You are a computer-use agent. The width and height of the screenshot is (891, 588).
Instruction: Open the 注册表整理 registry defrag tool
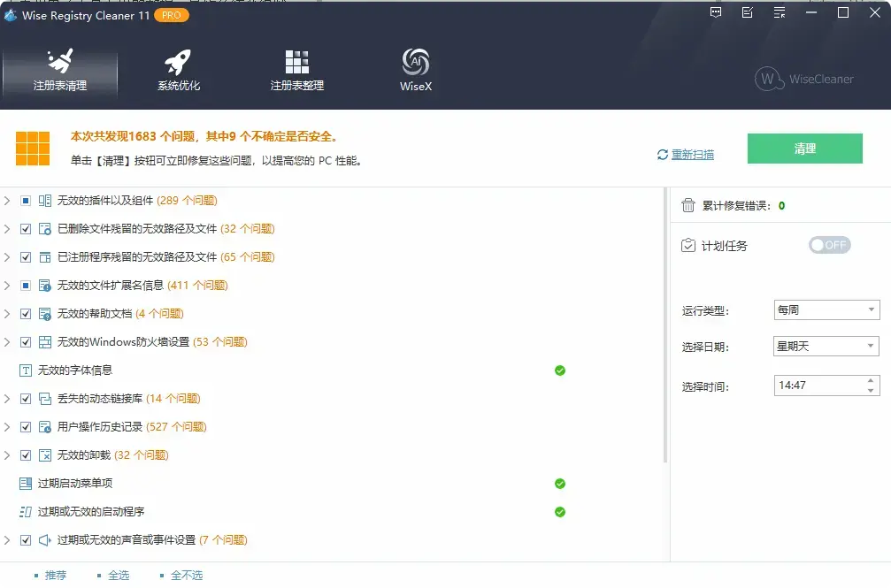click(x=296, y=69)
